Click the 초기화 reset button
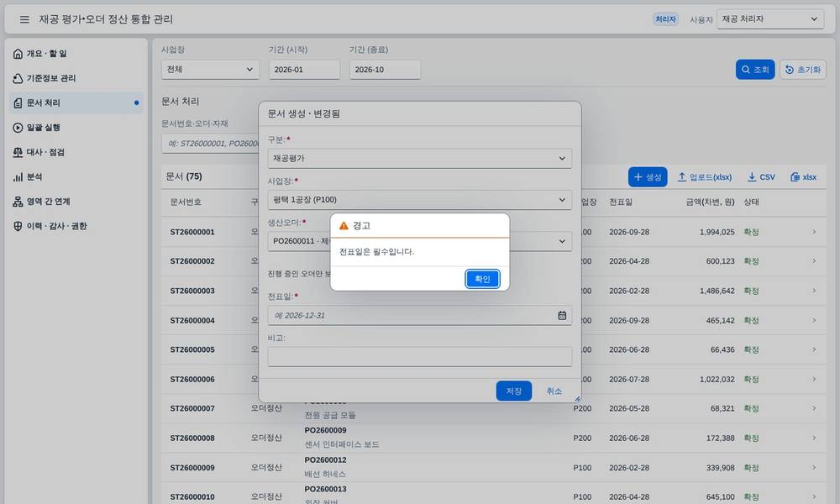 (802, 70)
